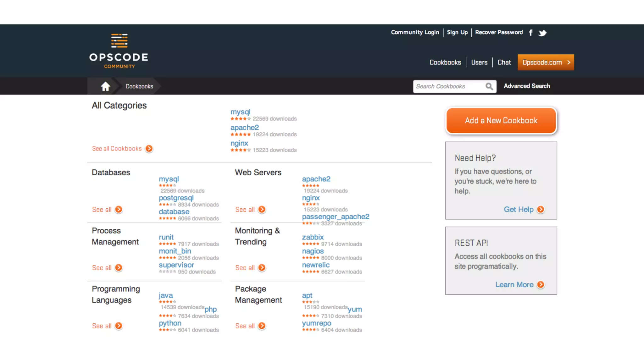Viewport: 644px width, 362px height.
Task: Click the Opscode Community logo
Action: [119, 51]
